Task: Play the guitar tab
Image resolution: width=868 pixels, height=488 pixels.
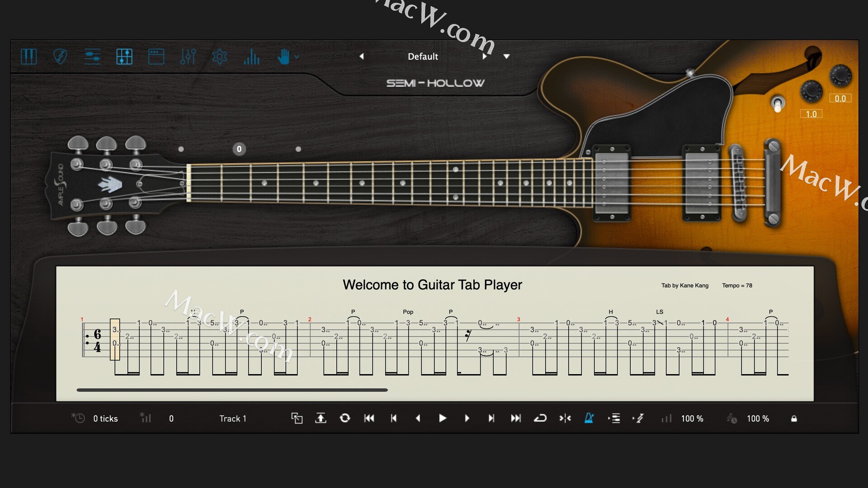Action: [x=443, y=418]
